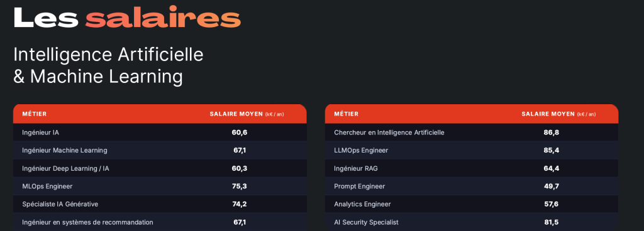
Task: Click the 86,8 salary value
Action: 551,132
